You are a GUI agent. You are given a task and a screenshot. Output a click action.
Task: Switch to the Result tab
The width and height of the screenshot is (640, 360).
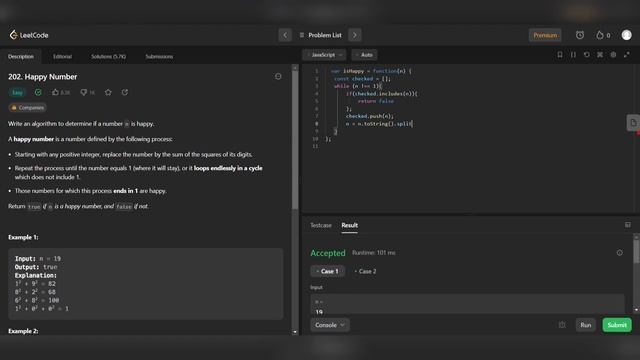click(x=349, y=225)
